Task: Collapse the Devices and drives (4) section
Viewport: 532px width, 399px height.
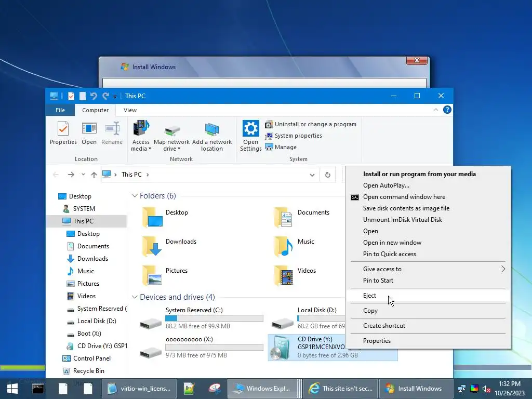Action: (x=135, y=297)
